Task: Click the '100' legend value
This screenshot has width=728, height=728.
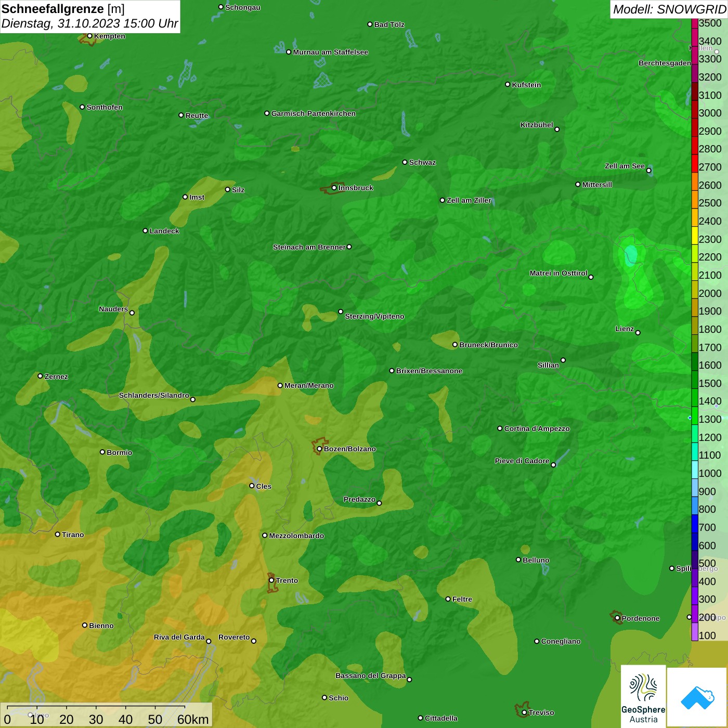Action: (x=707, y=635)
